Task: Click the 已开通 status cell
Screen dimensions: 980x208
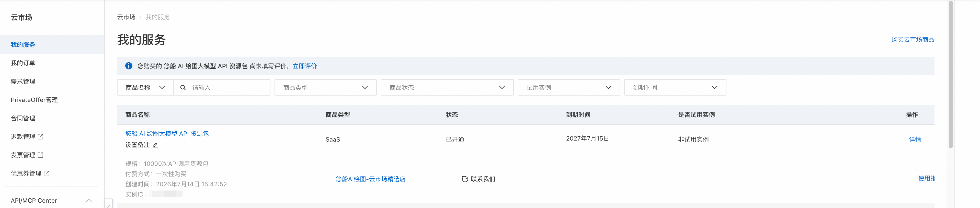Action: coord(455,140)
